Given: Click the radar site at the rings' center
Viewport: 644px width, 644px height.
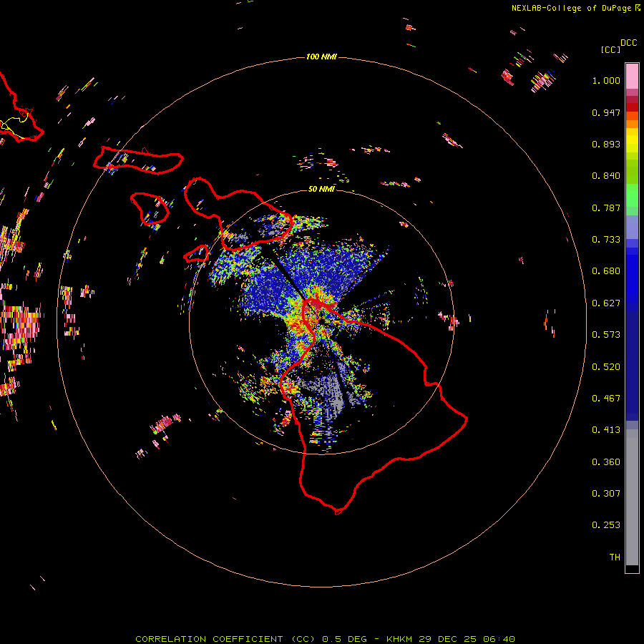Looking at the screenshot, I should pyautogui.click(x=321, y=321).
